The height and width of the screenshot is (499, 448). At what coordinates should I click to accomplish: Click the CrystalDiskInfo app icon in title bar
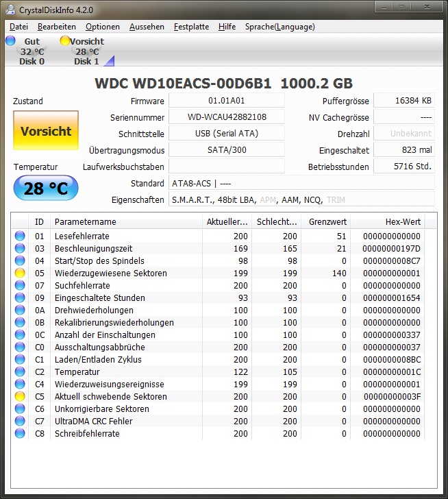pos(10,10)
